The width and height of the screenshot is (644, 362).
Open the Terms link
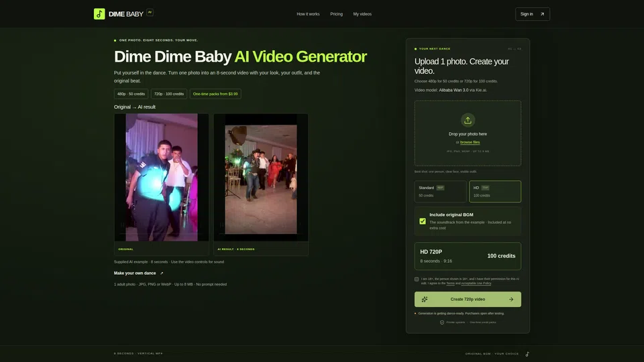450,283
